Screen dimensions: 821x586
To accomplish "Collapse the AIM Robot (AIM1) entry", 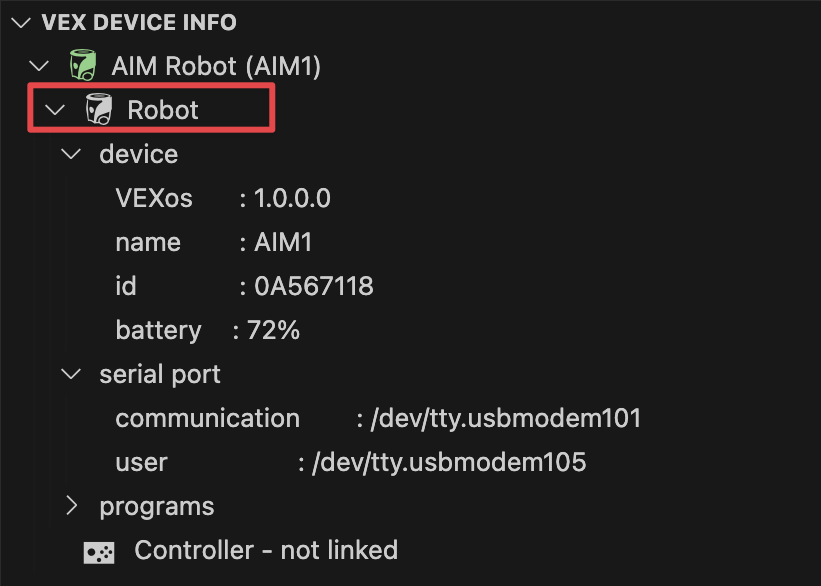I will tap(38, 65).
